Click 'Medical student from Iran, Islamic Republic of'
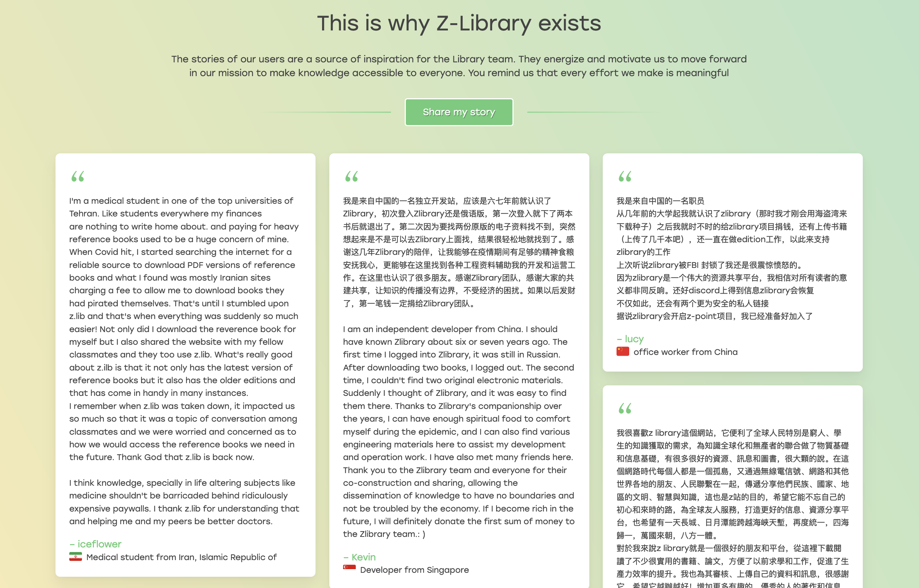This screenshot has width=919, height=588. 181,557
